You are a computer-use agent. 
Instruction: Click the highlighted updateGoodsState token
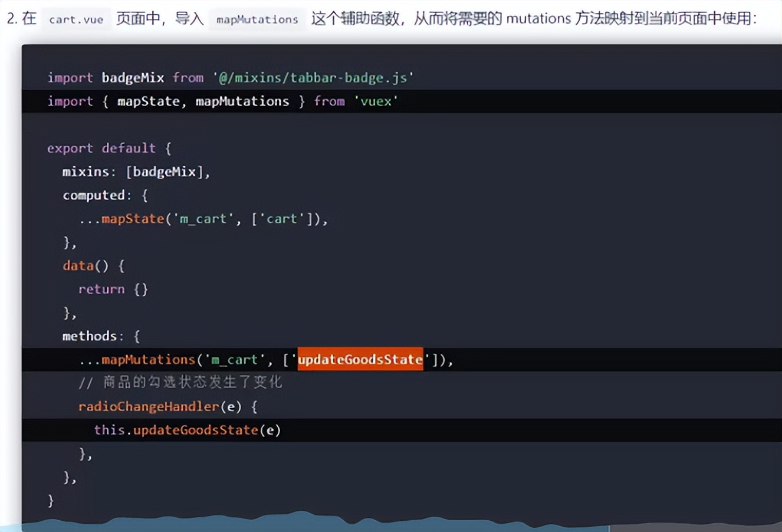point(360,360)
